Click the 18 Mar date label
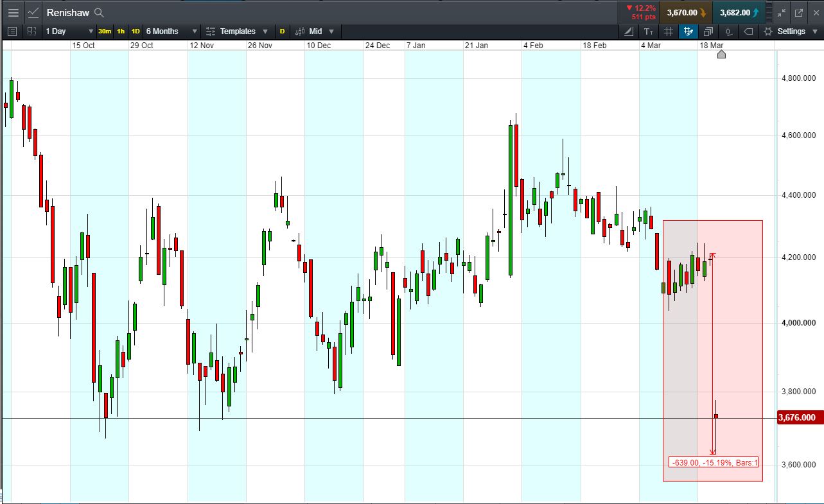This screenshot has height=504, width=824. pos(712,45)
